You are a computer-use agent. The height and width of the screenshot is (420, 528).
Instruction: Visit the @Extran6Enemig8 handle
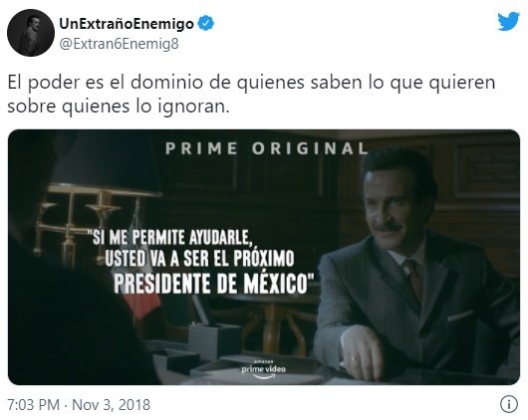[119, 44]
